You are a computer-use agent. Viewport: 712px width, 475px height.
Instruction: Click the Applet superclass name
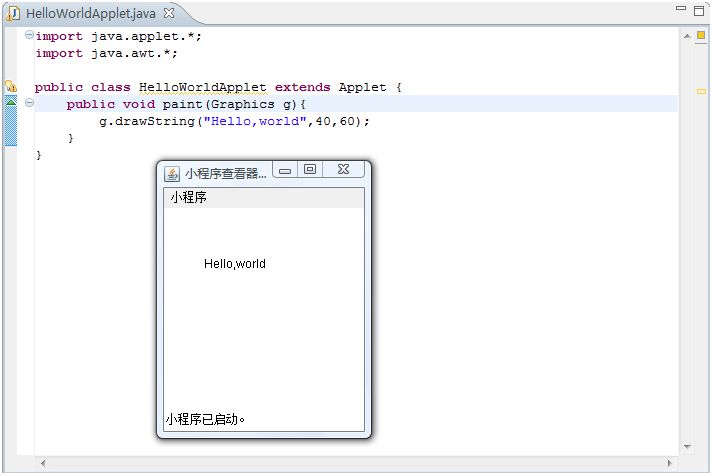[362, 87]
